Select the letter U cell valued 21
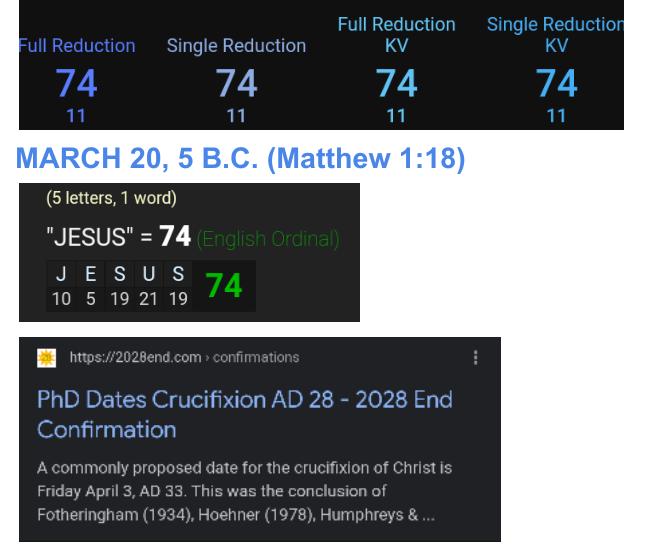The image size is (645, 559). (x=148, y=287)
